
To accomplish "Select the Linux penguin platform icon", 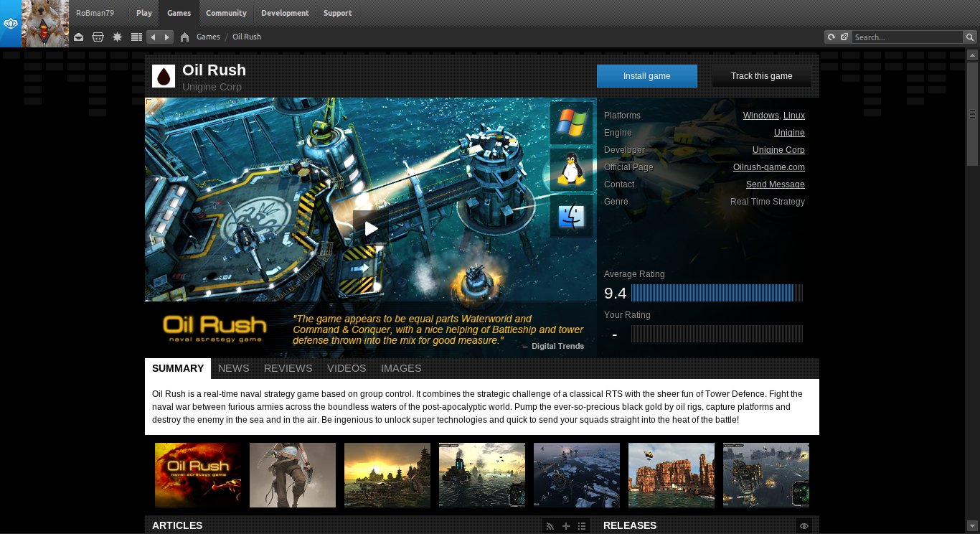I will [x=571, y=169].
